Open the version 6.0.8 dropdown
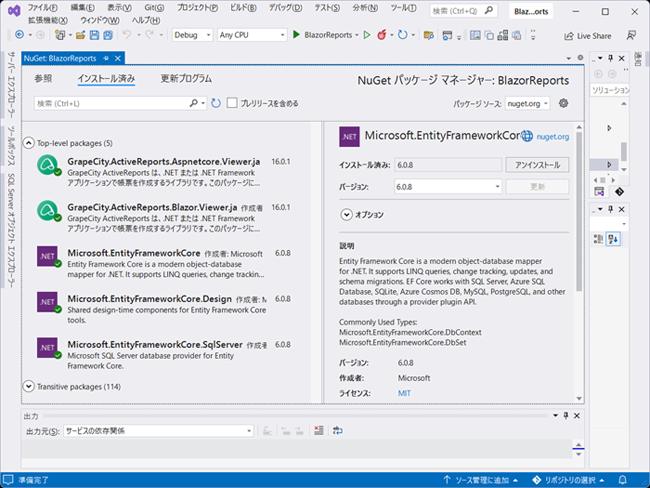Image resolution: width=650 pixels, height=488 pixels. pos(448,187)
